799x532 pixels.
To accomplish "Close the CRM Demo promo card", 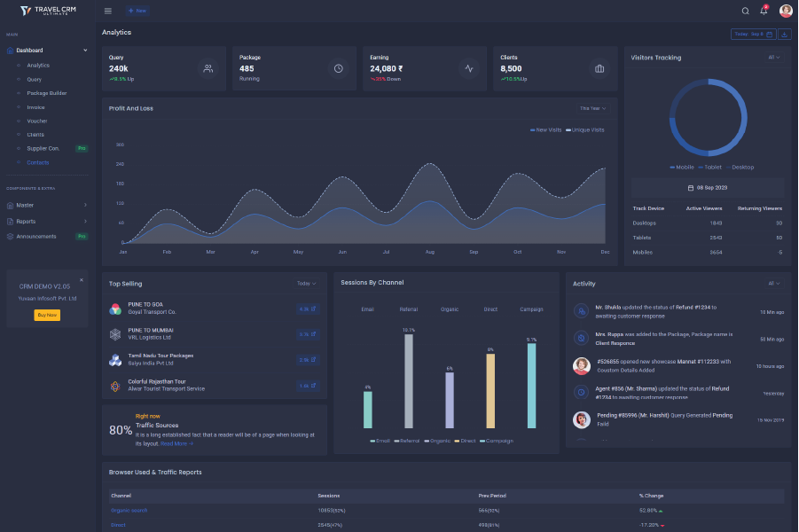I will click(82, 279).
